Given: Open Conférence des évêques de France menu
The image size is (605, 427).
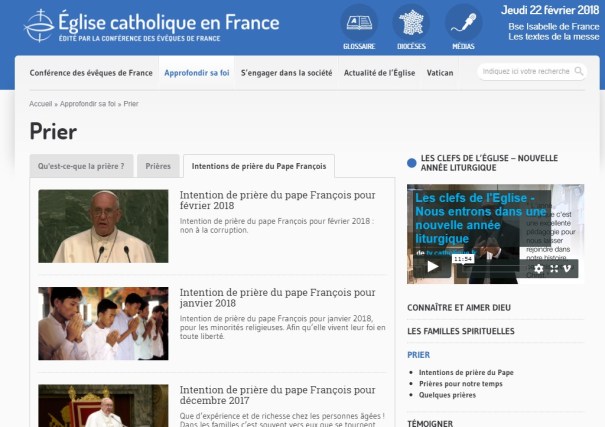Looking at the screenshot, I should [x=91, y=73].
